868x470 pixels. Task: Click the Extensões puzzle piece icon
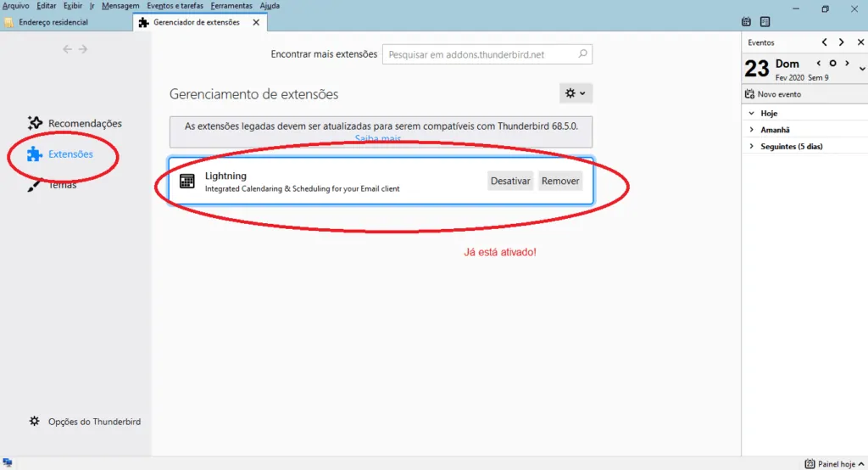34,154
